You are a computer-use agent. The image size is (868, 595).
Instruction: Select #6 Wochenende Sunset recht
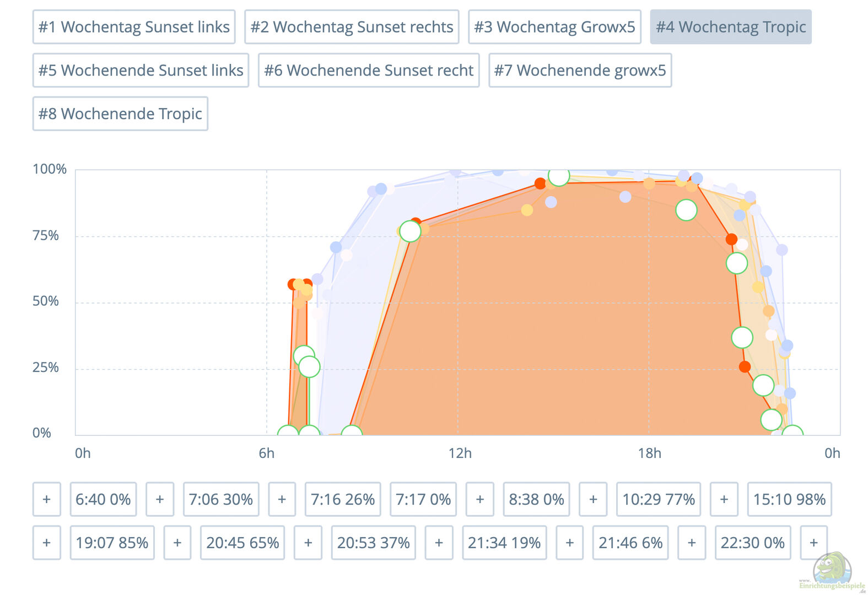pyautogui.click(x=369, y=71)
